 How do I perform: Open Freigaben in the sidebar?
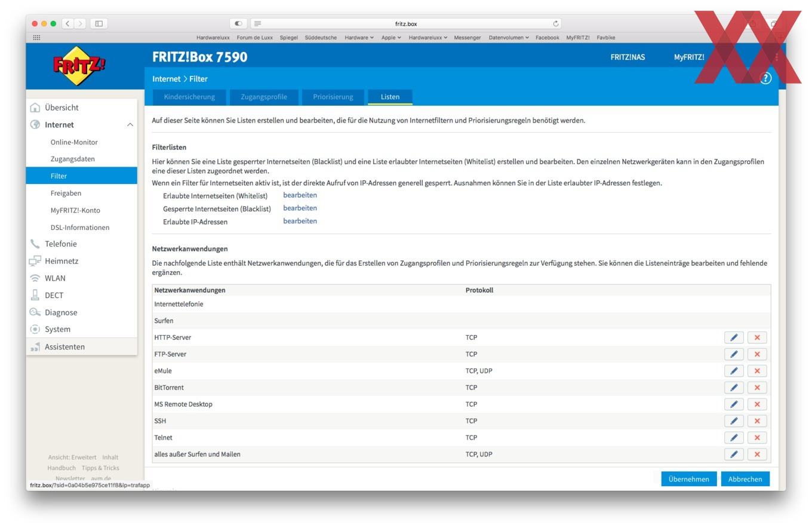tap(81, 193)
